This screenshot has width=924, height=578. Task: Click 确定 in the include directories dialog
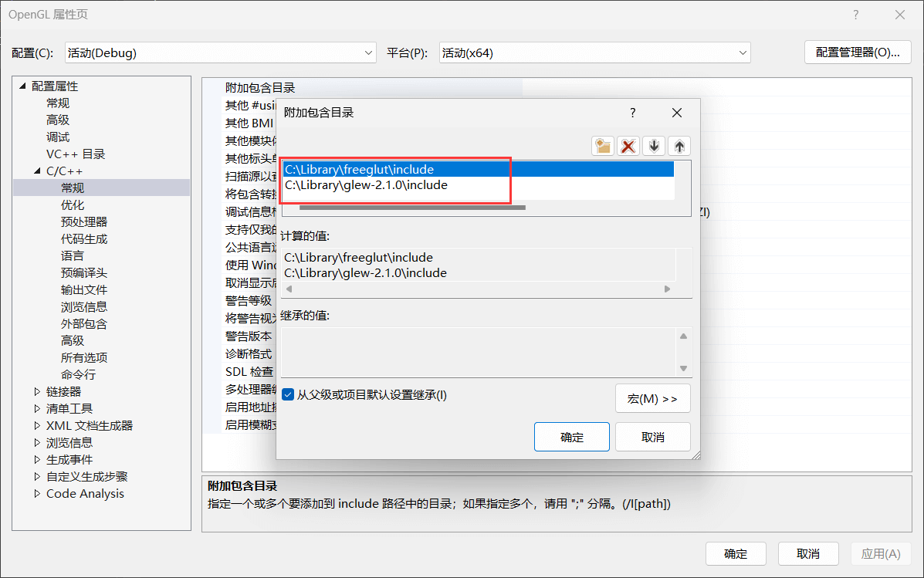pos(571,438)
